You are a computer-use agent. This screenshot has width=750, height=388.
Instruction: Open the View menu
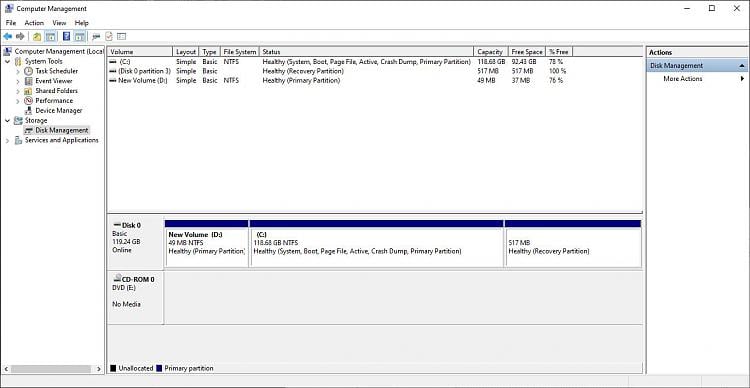tap(59, 22)
